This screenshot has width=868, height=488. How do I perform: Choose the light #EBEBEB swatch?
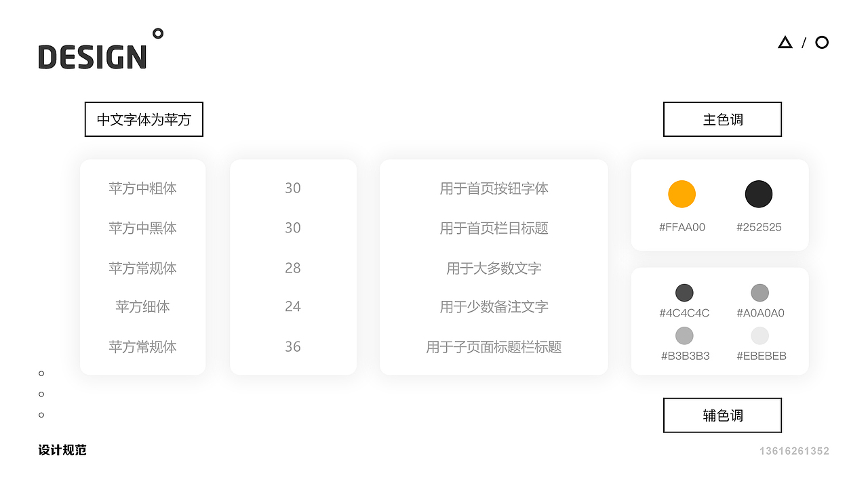(759, 335)
